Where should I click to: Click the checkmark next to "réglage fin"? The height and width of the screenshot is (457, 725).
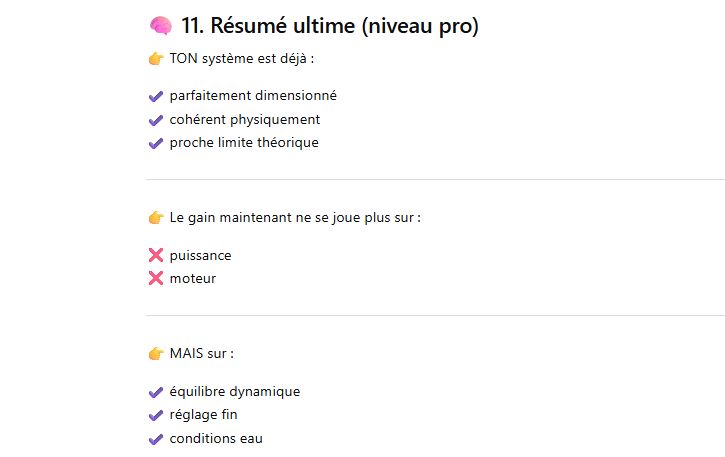[x=155, y=415]
